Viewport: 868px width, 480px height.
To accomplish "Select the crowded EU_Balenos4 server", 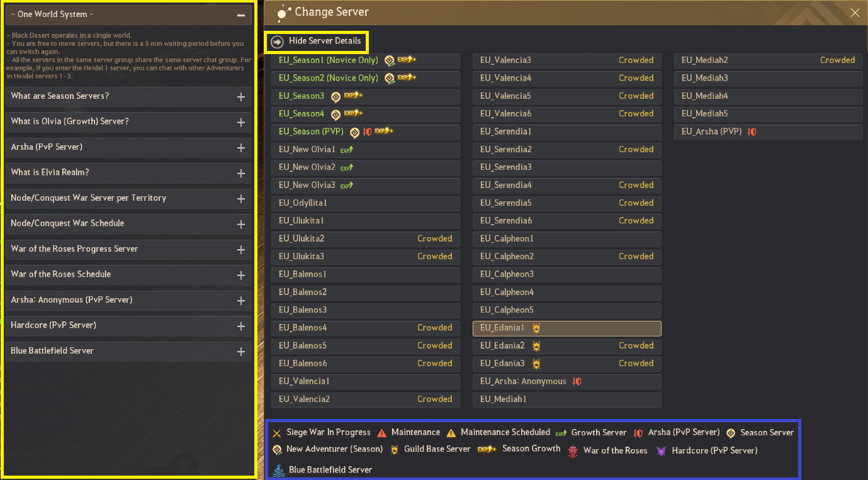I will [366, 328].
